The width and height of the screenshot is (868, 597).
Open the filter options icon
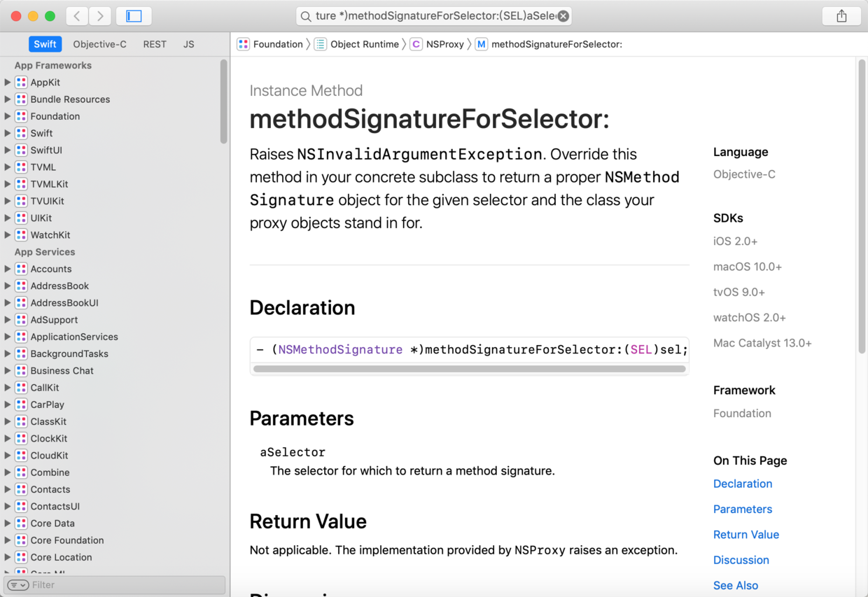tap(17, 585)
